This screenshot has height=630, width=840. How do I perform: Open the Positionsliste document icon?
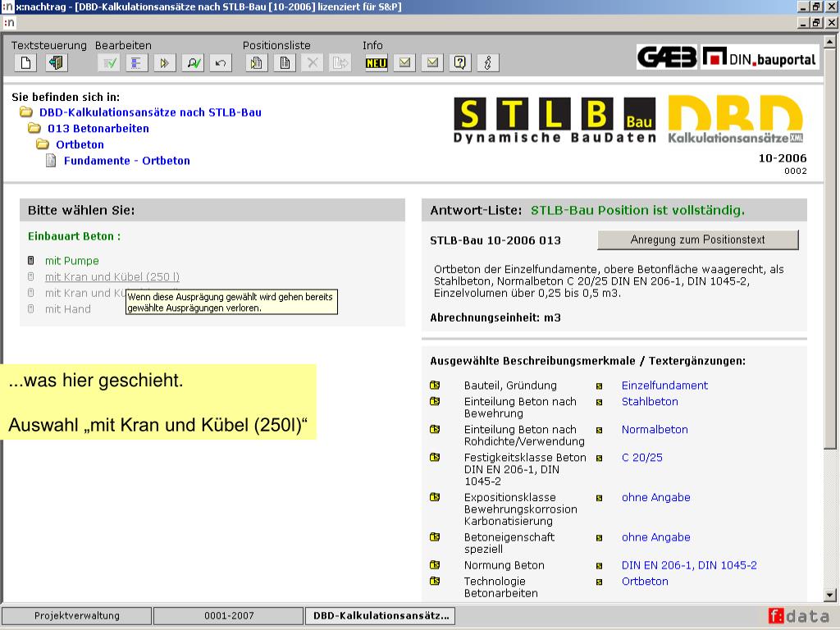coord(285,63)
